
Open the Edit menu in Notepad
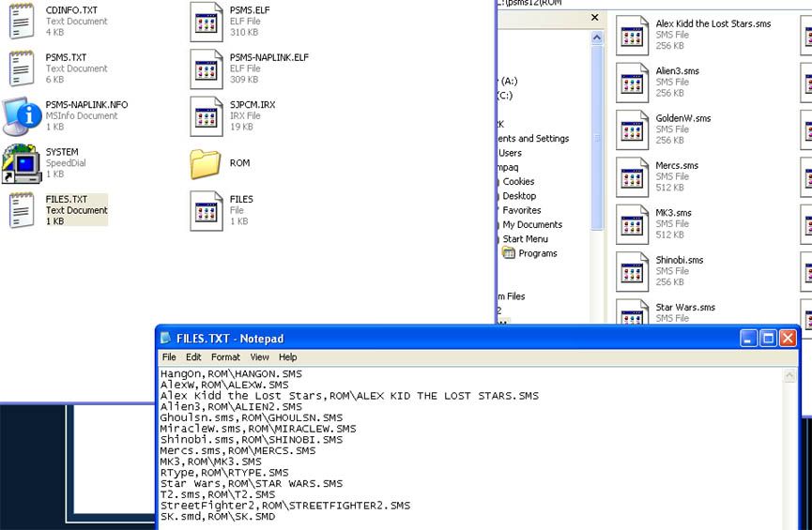[193, 357]
